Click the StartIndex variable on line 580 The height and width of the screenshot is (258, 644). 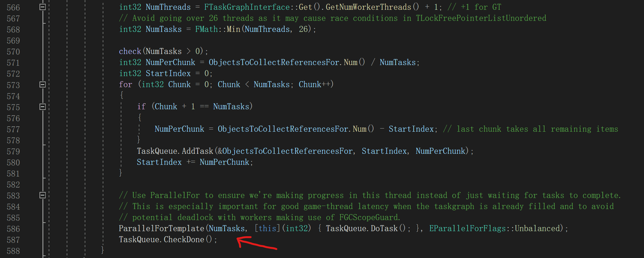tap(159, 162)
